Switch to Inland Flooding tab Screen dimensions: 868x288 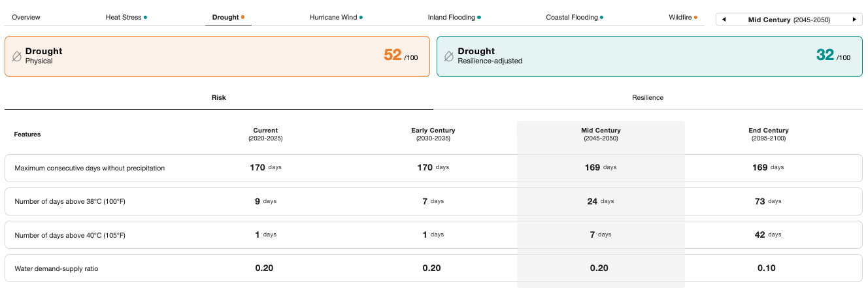[454, 18]
